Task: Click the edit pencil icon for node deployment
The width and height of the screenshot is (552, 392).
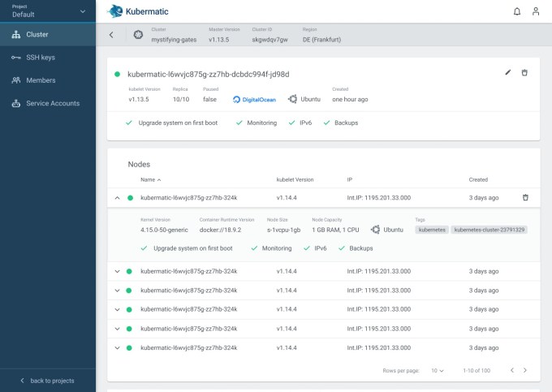Action: point(508,72)
